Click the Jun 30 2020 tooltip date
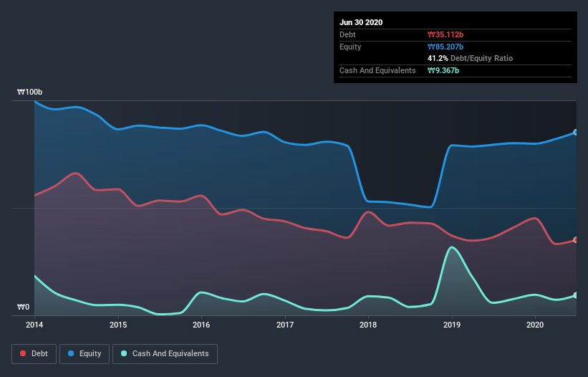The image size is (588, 377). coord(361,22)
